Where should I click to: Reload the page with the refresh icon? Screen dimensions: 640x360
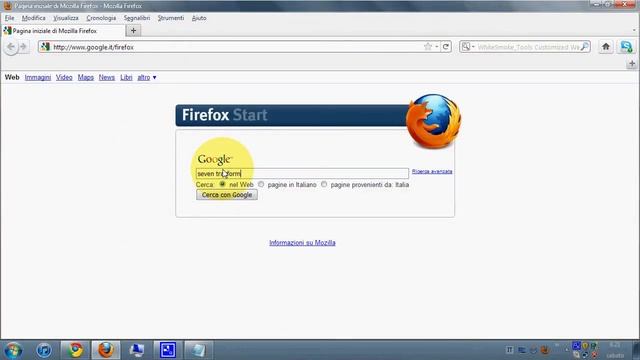click(446, 47)
